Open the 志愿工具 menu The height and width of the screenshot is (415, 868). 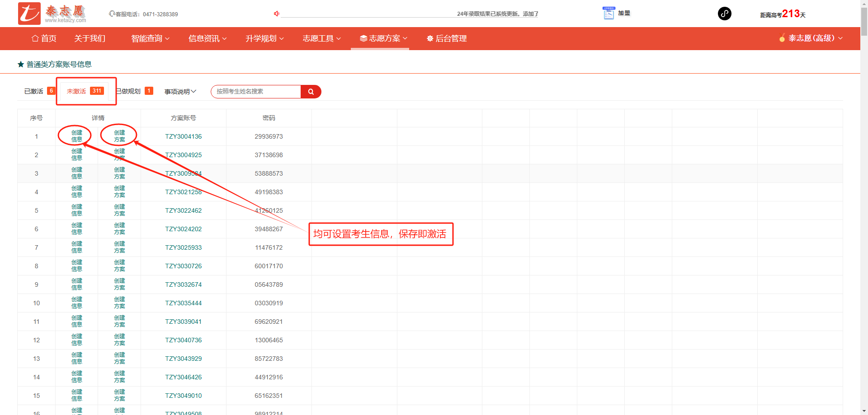click(x=321, y=38)
